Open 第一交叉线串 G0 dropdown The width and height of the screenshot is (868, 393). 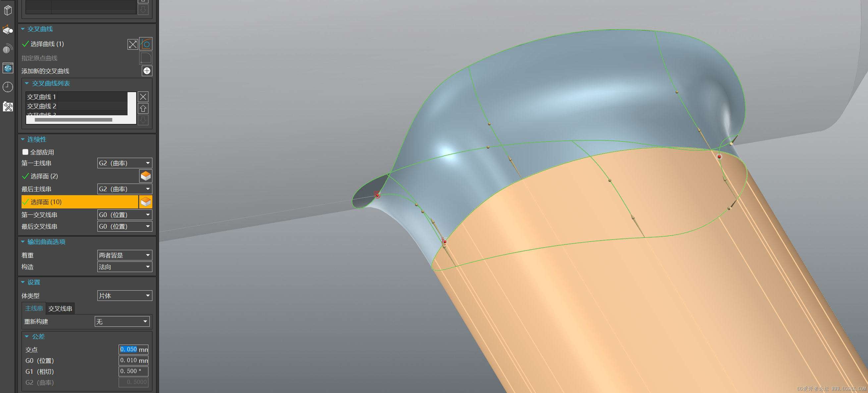(x=124, y=215)
